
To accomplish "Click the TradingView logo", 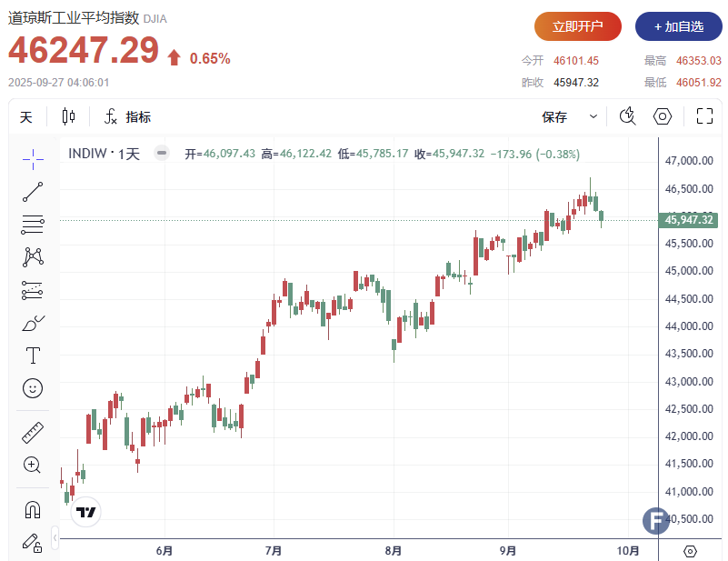I will click(85, 512).
